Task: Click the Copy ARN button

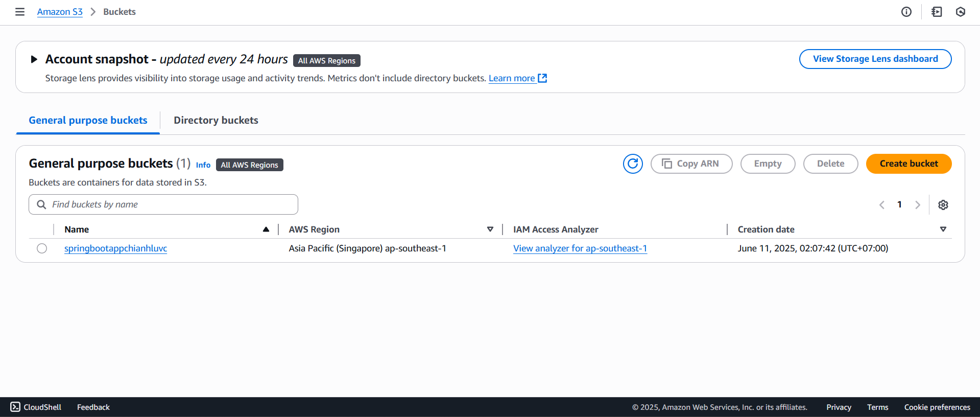Action: [691, 164]
